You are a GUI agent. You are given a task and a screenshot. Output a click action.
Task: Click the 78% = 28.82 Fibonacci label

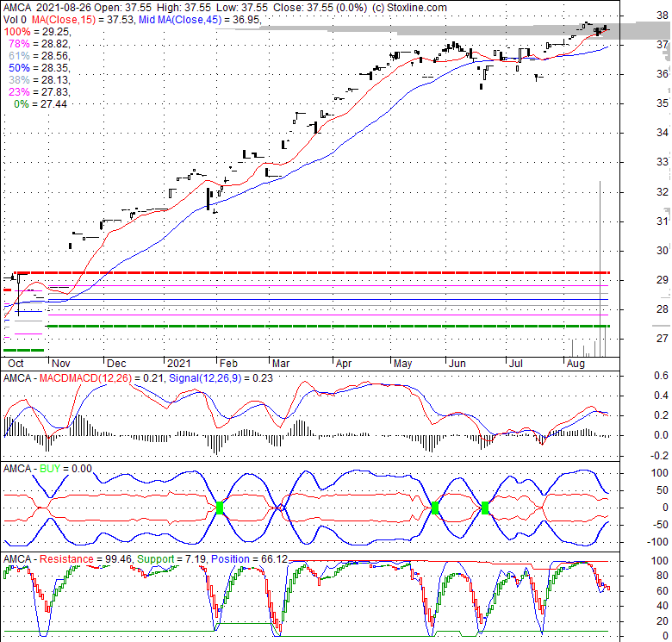39,44
